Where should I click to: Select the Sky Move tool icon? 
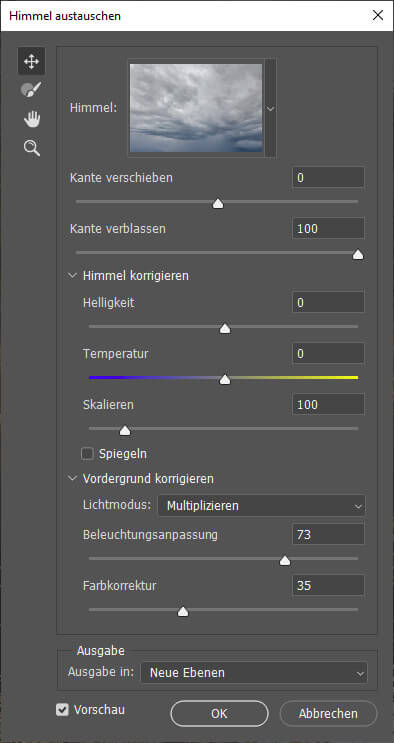(31, 61)
